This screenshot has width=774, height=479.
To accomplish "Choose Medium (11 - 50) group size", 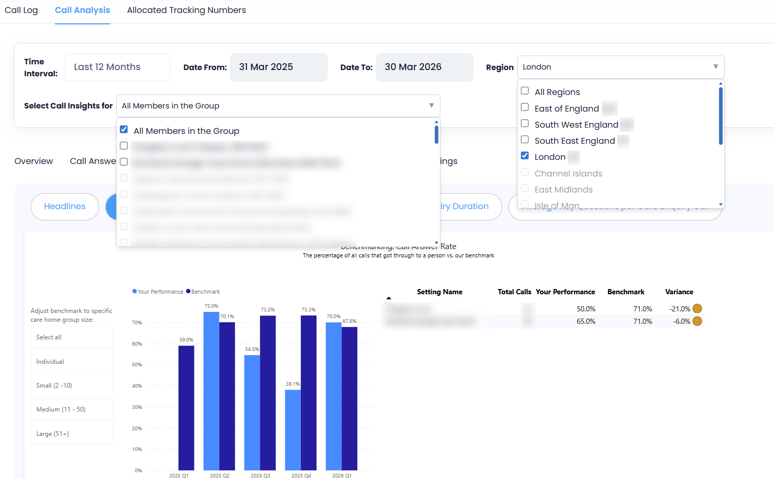I will 72,409.
